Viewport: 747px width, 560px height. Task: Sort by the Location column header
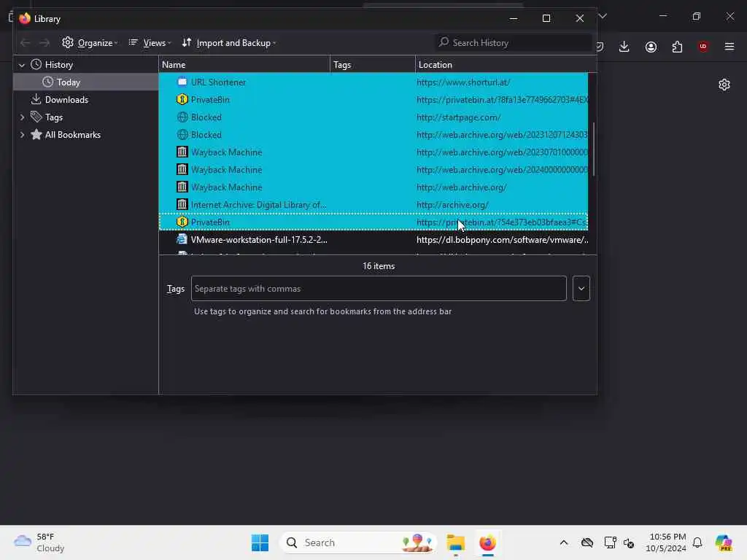coord(506,65)
